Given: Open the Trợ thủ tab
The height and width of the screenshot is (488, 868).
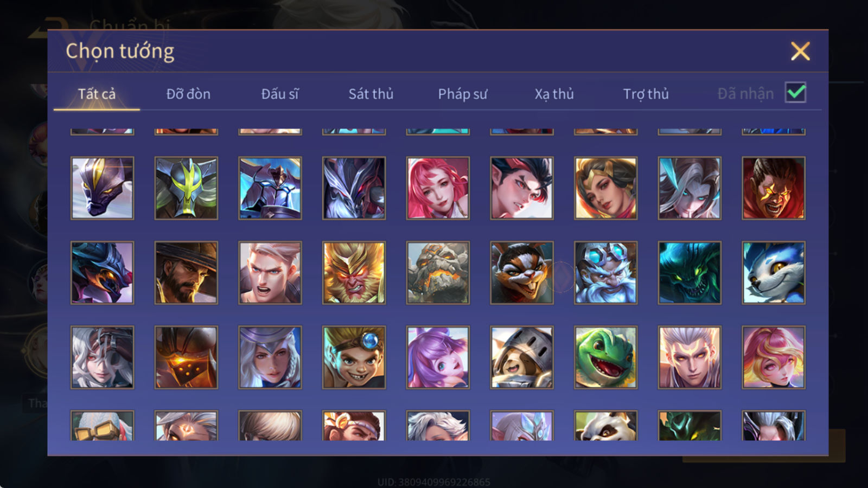Looking at the screenshot, I should [646, 94].
